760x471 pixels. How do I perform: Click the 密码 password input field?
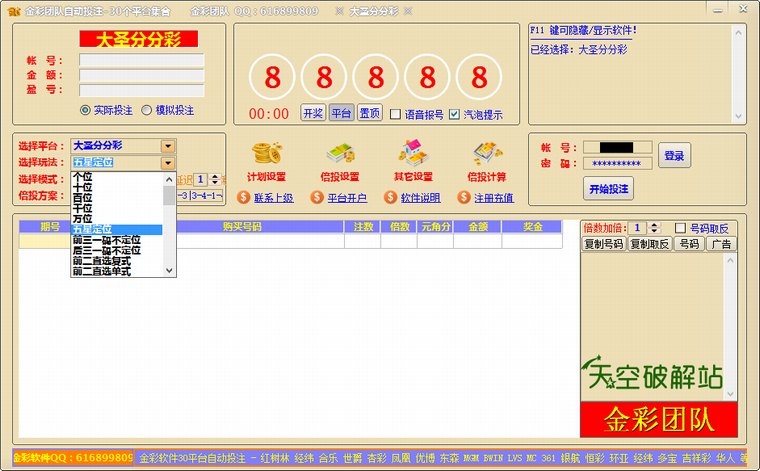click(618, 164)
